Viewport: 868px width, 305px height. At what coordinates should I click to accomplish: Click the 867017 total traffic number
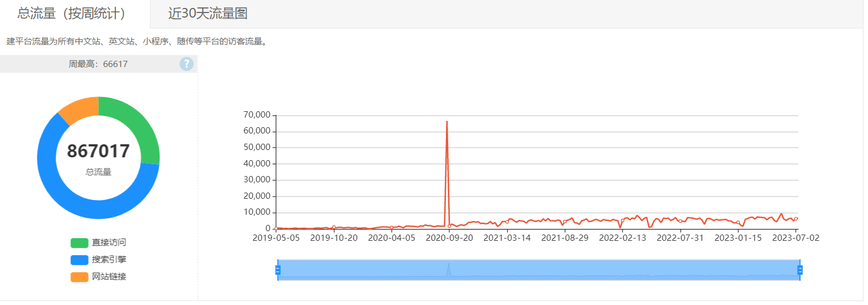point(98,151)
